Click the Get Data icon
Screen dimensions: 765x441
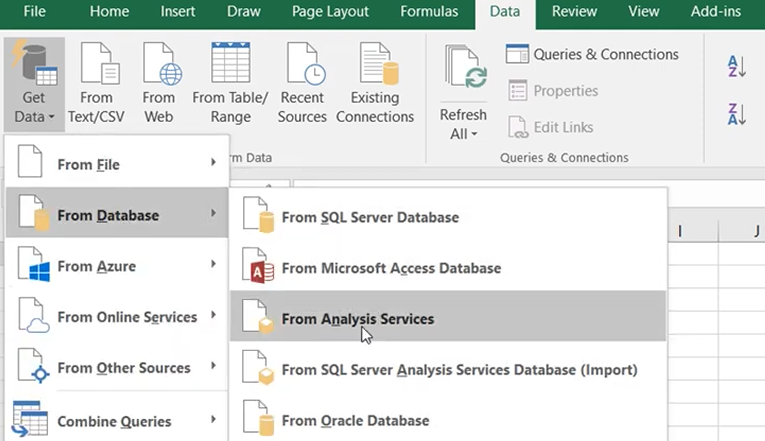[x=34, y=64]
